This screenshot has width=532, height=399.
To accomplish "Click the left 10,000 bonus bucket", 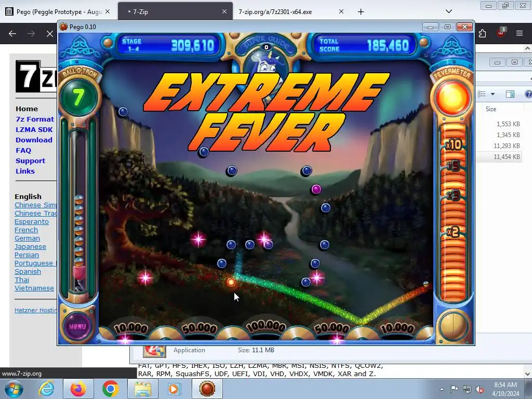I will 130,329.
